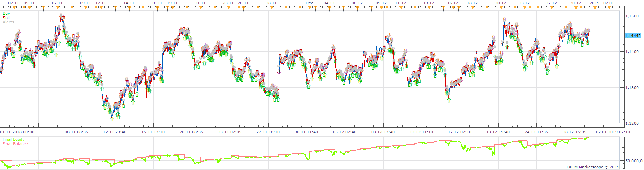Select the 18.12 date on top axis
644x170 pixels.
click(x=472, y=3)
